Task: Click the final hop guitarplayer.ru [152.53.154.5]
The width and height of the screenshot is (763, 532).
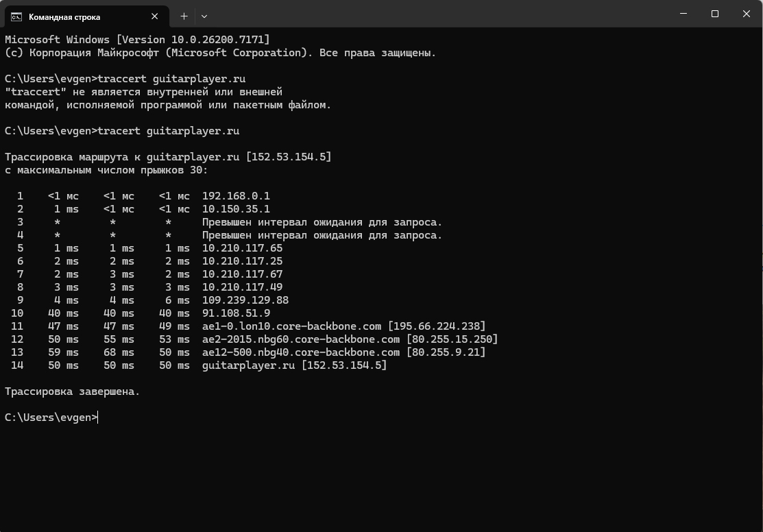Action: [294, 365]
